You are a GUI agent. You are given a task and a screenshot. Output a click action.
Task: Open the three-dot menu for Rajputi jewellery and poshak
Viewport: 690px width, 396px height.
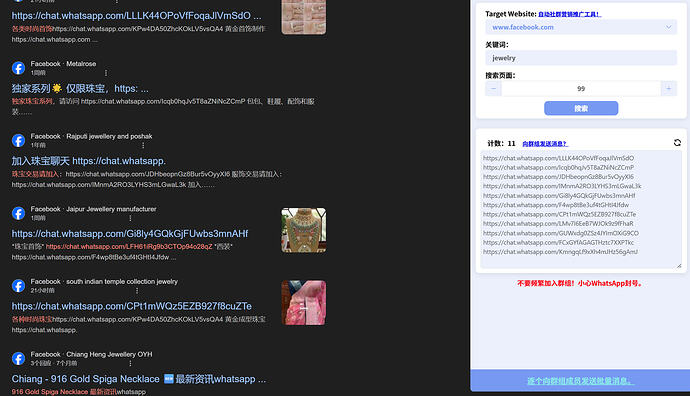[143, 145]
